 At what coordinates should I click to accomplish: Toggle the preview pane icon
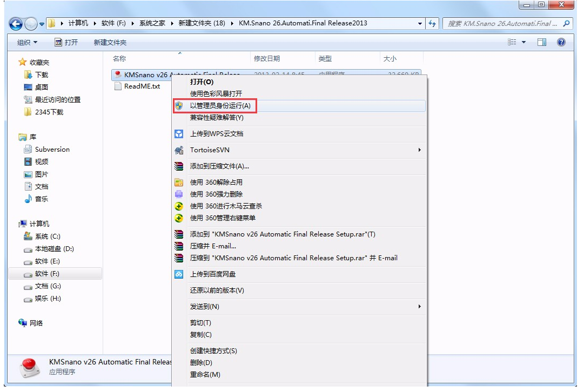(541, 42)
